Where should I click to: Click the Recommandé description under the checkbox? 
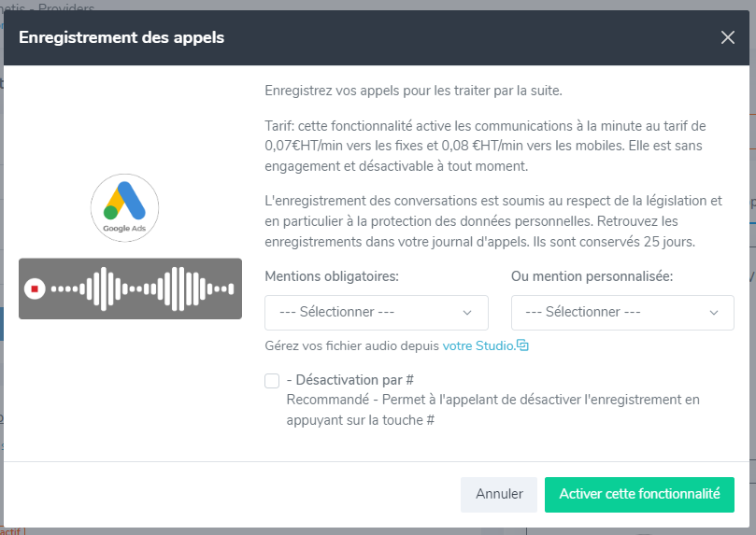click(x=492, y=410)
